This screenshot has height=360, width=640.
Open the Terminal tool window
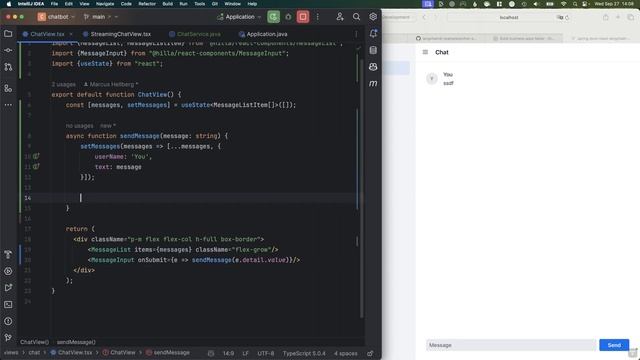pos(8,304)
